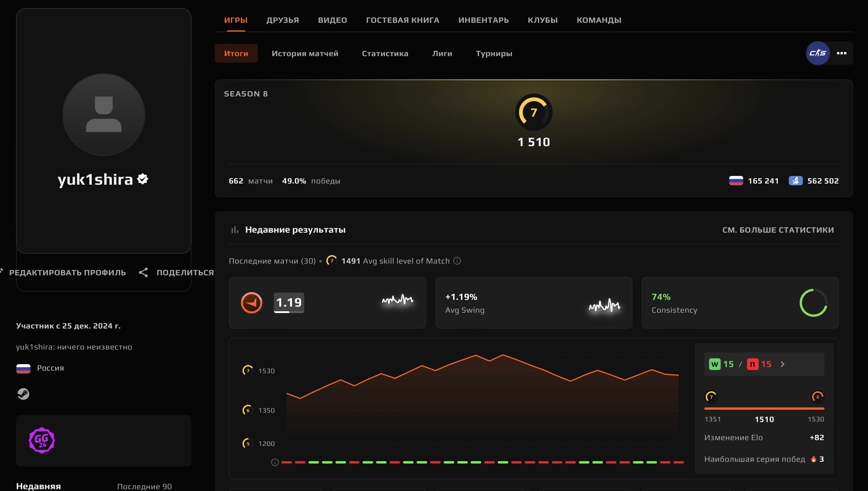Open the three-dots game menu
868x491 pixels.
842,53
